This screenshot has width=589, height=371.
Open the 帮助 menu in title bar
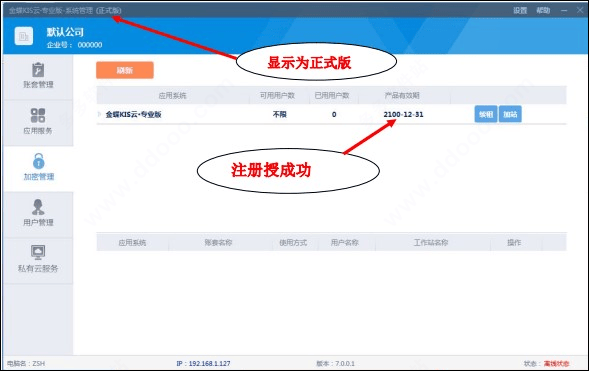pos(543,11)
